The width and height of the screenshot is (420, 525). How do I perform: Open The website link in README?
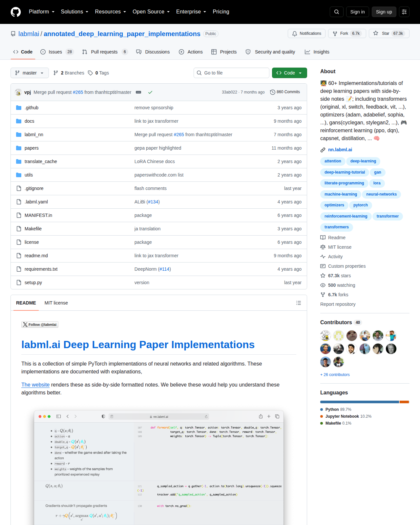click(35, 385)
